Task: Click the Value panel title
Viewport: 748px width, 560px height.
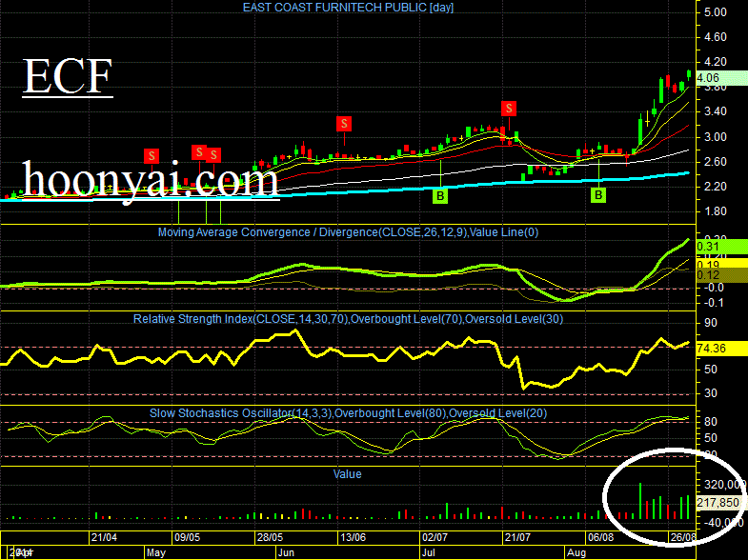Action: (347, 473)
